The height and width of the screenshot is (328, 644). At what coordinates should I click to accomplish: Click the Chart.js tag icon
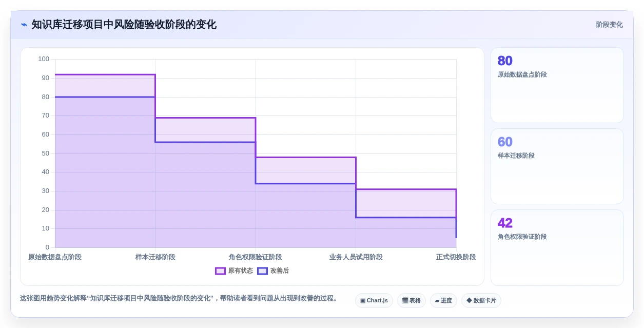coord(363,301)
